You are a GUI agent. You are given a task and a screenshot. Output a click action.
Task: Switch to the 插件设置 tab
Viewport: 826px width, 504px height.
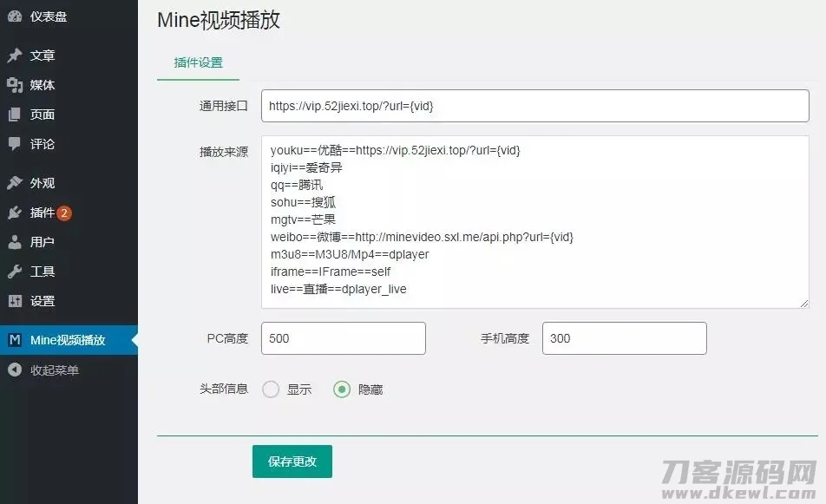pyautogui.click(x=197, y=63)
